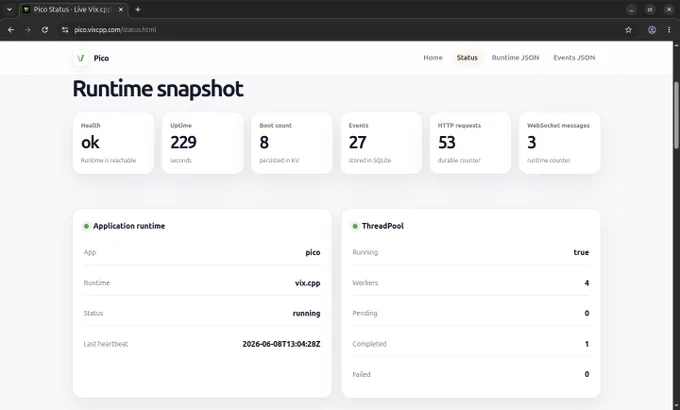Click the App value pico
The height and width of the screenshot is (410, 680).
point(313,253)
